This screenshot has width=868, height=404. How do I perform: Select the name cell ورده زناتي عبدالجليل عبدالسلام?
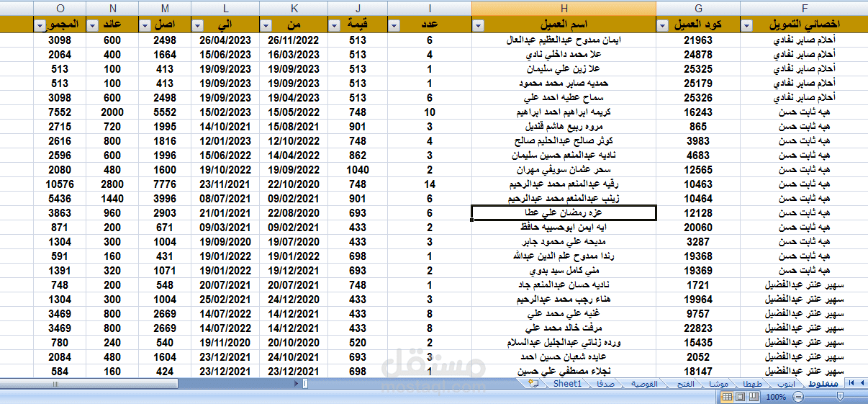pyautogui.click(x=564, y=343)
